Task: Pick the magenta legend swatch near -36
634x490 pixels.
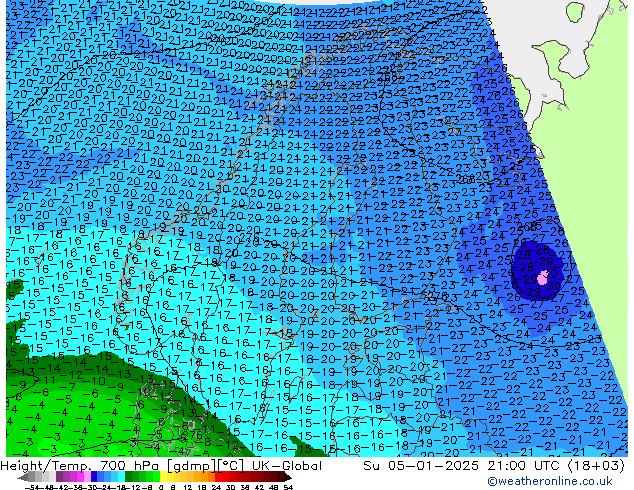Action: 80,478
